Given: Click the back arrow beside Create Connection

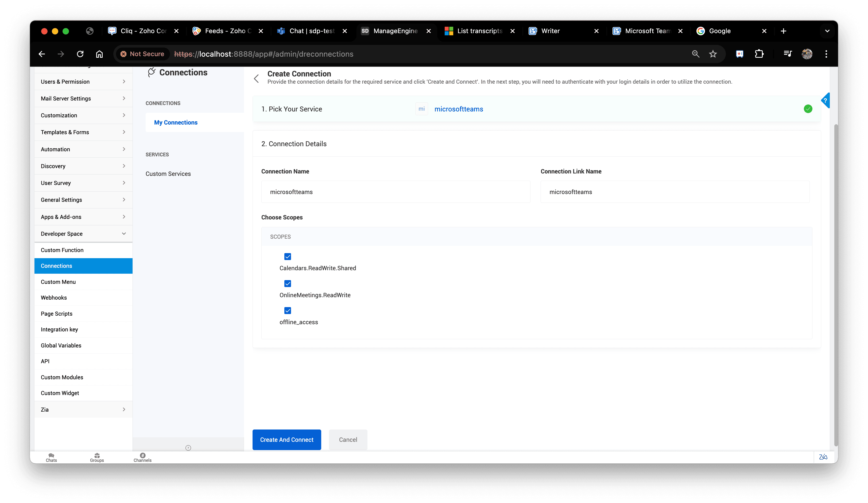Looking at the screenshot, I should click(x=256, y=79).
